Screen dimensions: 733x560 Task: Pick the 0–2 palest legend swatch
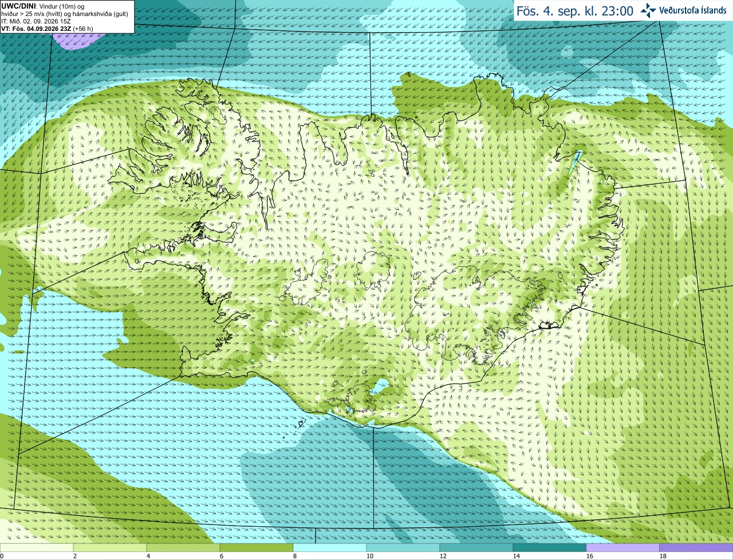[x=37, y=548]
